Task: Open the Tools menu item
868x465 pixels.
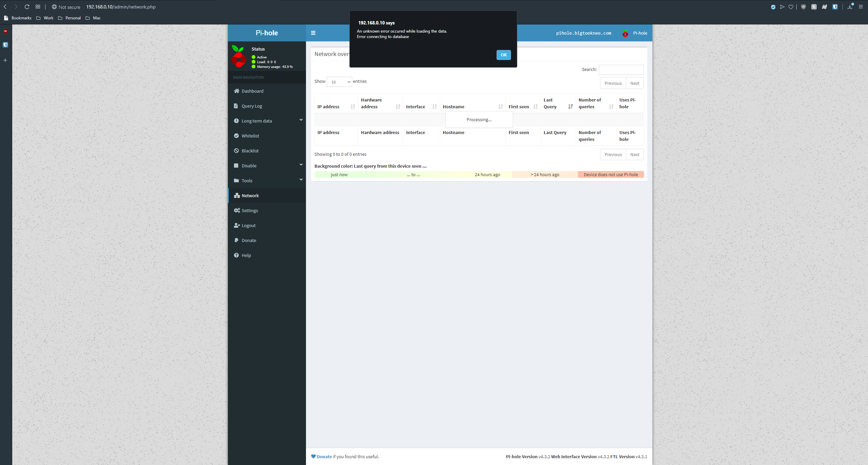Action: 247,181
